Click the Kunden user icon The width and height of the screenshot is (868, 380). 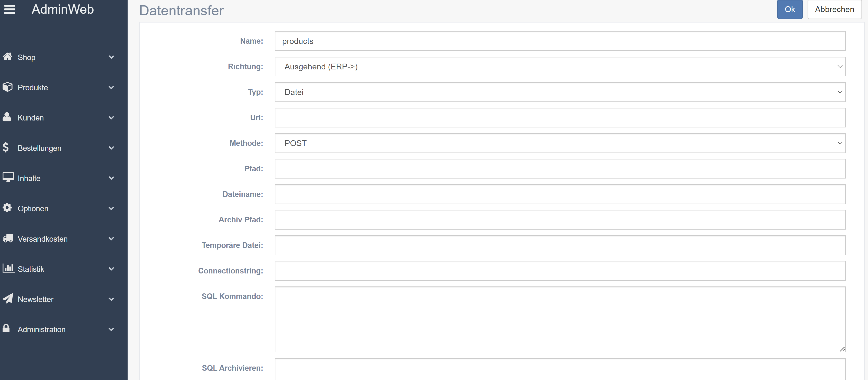point(7,117)
